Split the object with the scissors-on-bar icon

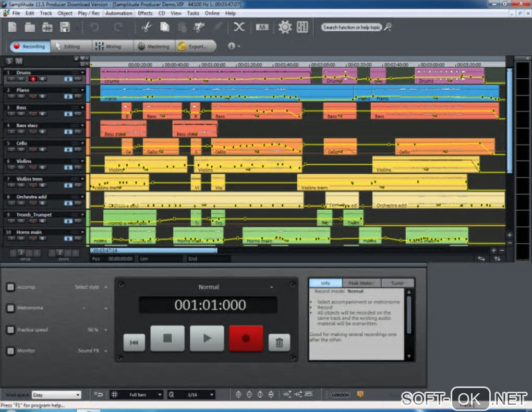pyautogui.click(x=199, y=27)
